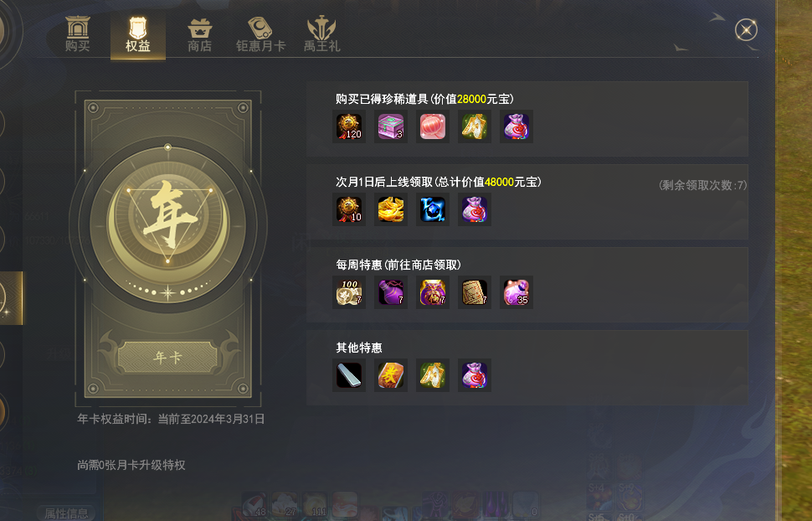812x521 pixels.
Task: Click the medal icon showing 120
Action: (349, 126)
